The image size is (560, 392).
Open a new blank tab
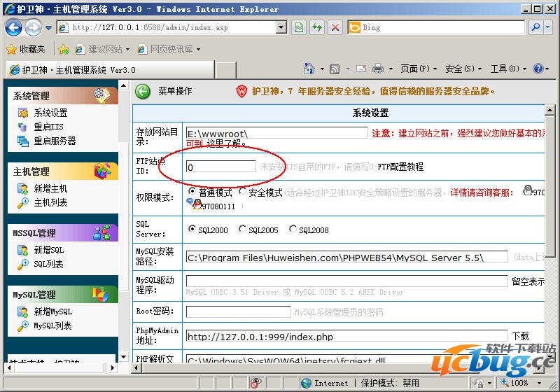(x=225, y=70)
